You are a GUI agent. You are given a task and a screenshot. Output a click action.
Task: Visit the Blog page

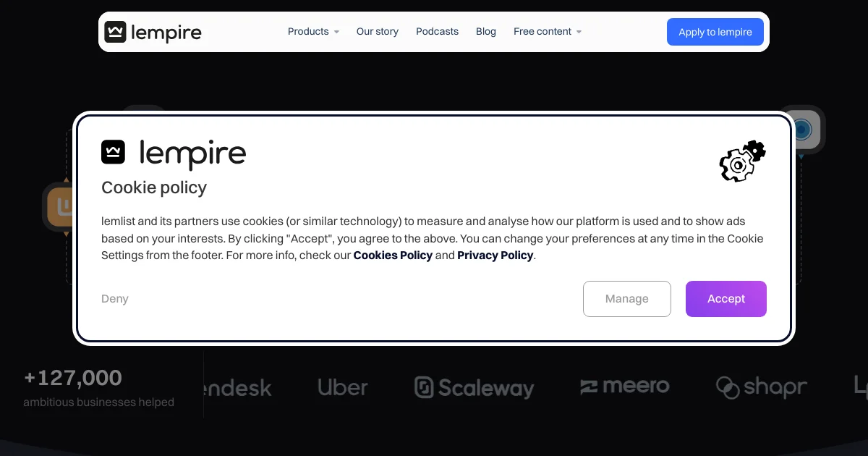tap(486, 32)
